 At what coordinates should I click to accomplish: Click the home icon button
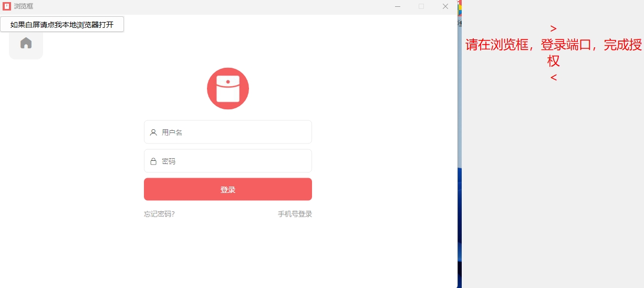[x=26, y=43]
